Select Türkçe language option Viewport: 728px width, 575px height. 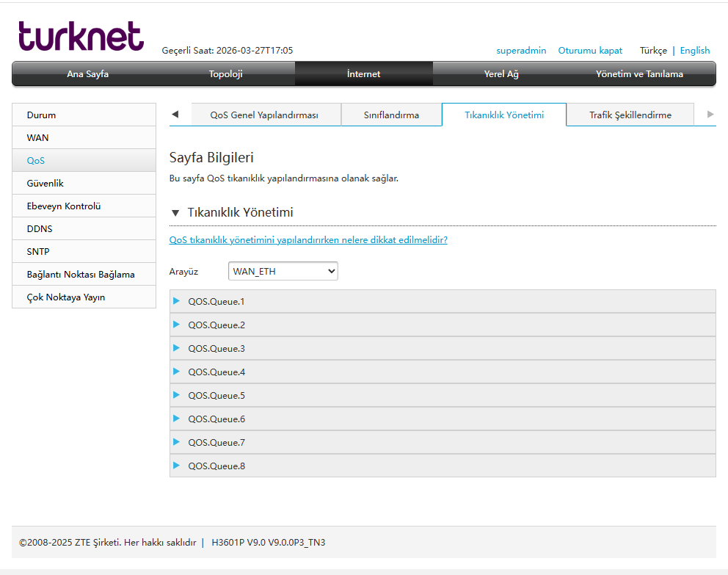[653, 50]
